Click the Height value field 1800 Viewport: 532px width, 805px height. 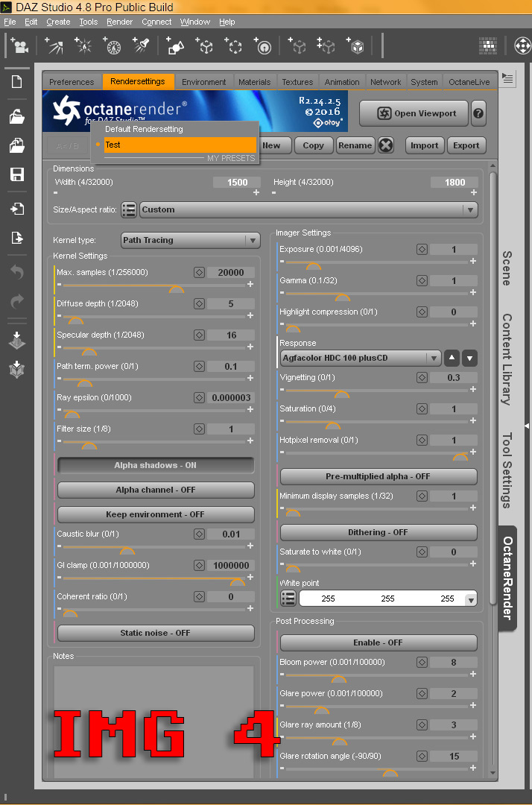tap(455, 183)
